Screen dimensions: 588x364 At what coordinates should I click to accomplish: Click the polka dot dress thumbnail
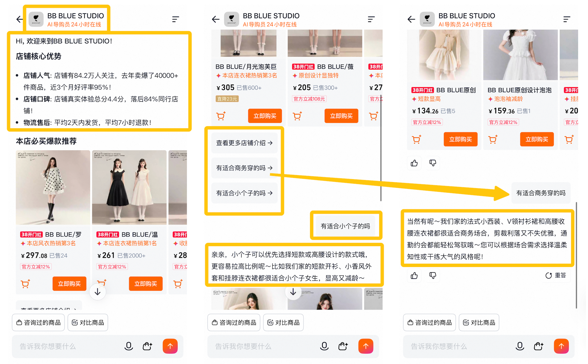(x=53, y=187)
